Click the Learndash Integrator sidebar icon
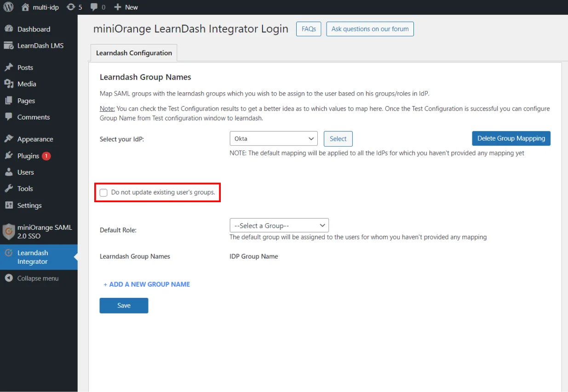This screenshot has width=568, height=392. [9, 253]
